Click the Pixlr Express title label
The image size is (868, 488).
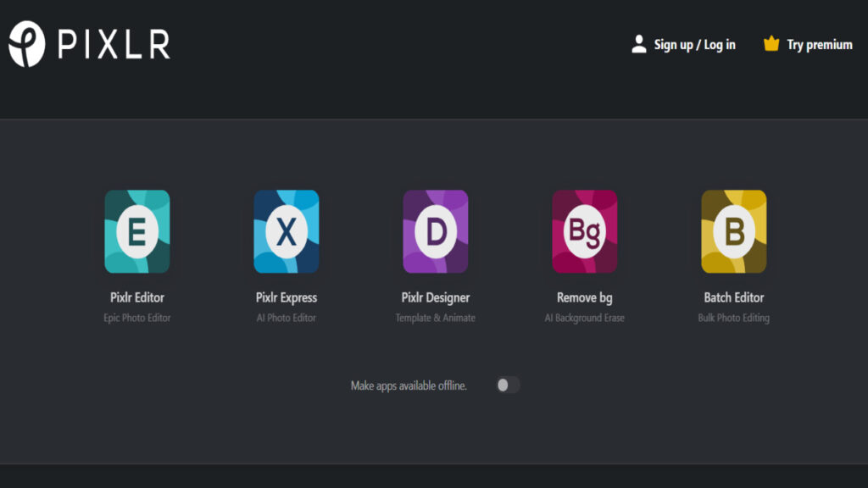(x=287, y=297)
